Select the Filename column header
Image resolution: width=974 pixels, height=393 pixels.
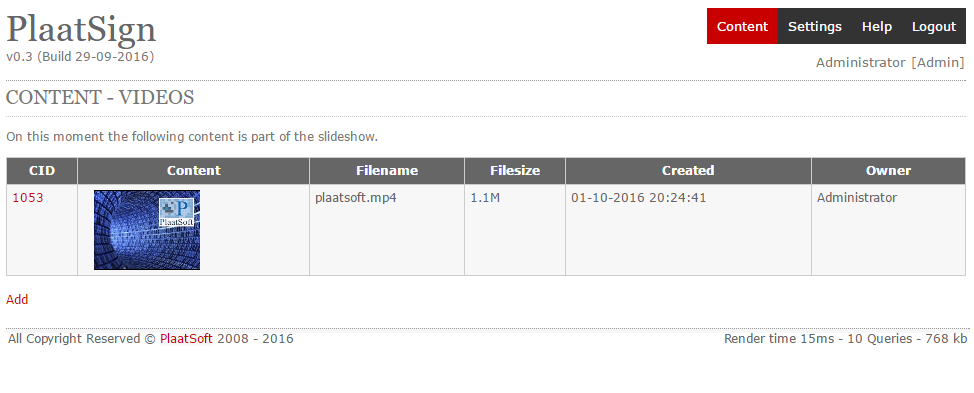(387, 171)
